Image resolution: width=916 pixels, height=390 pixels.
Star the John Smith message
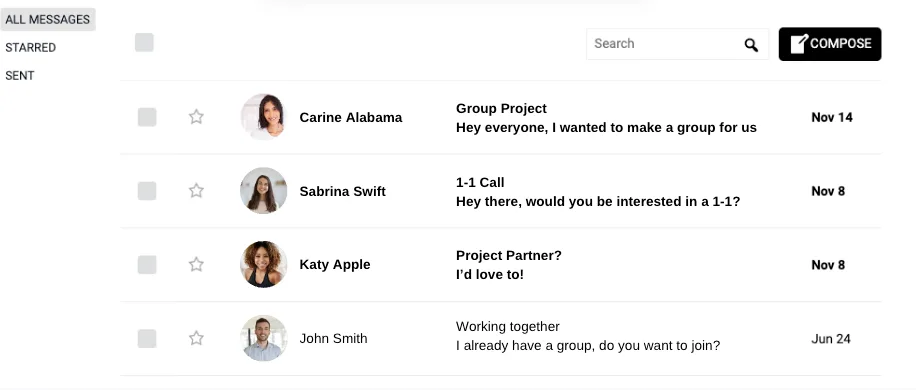click(x=196, y=338)
